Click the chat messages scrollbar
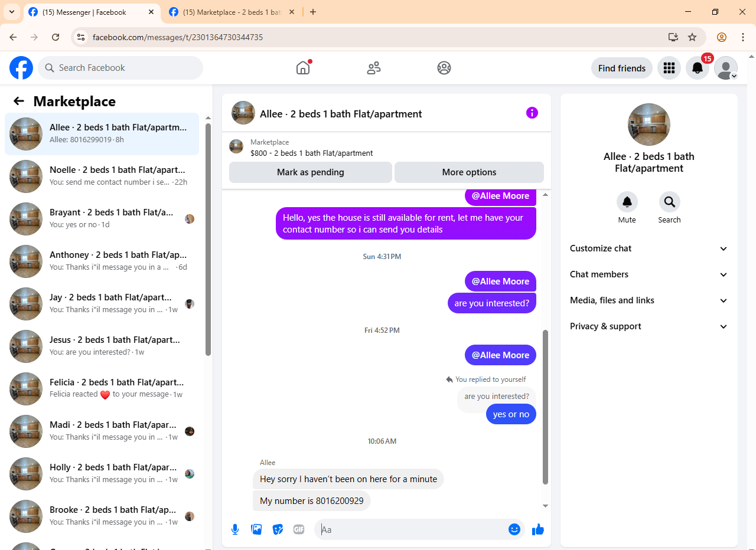 pos(545,407)
